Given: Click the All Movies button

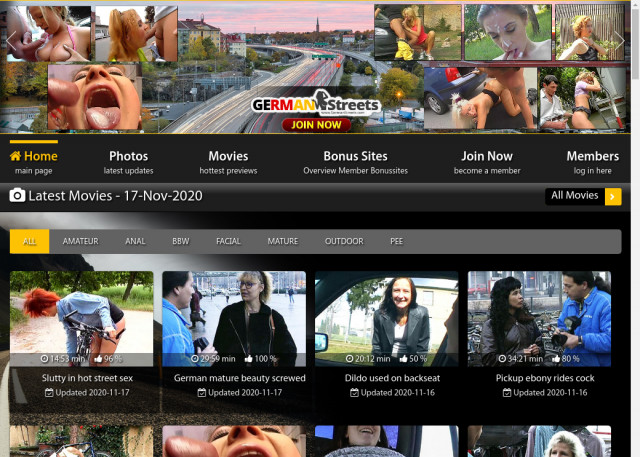Looking at the screenshot, I should 583,197.
